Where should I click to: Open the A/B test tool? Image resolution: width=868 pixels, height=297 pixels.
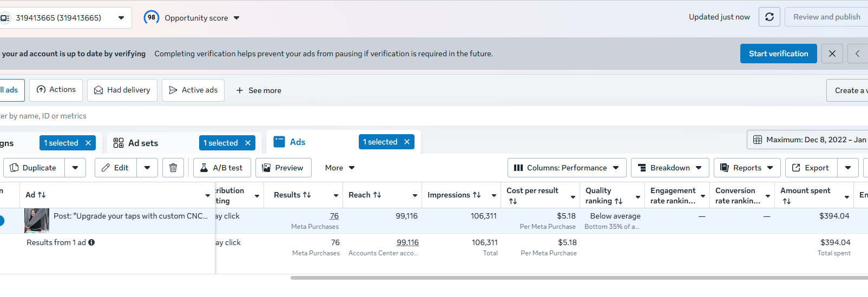click(x=221, y=168)
